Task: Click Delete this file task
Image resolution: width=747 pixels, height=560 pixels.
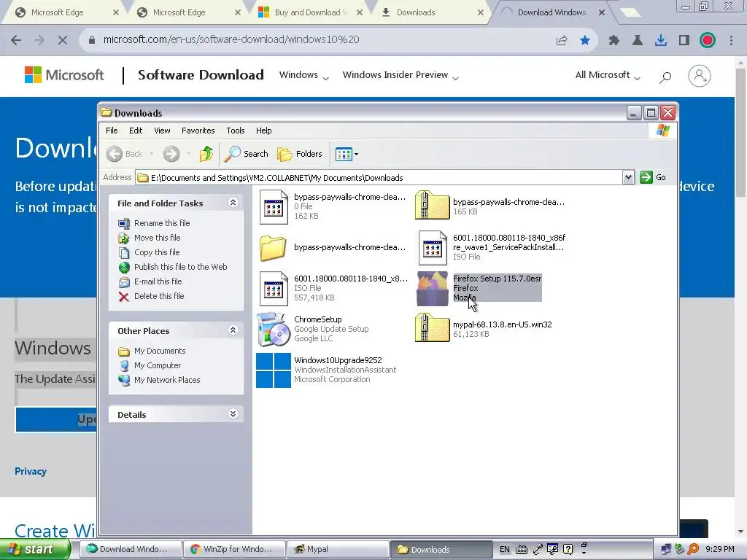Action: (151, 296)
